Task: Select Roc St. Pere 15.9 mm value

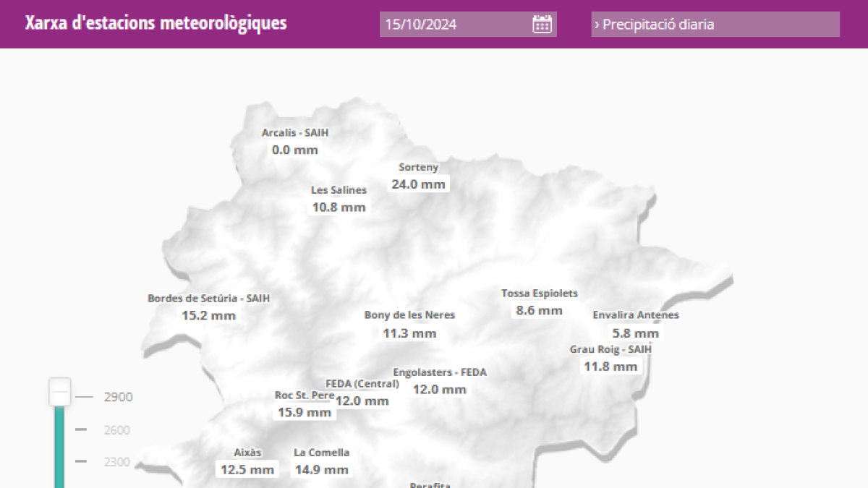Action: [305, 413]
